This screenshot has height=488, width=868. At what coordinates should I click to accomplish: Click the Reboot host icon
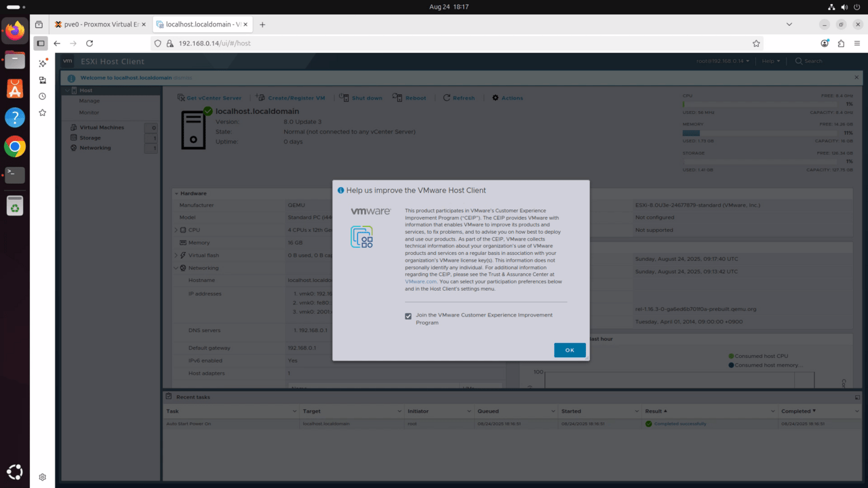pyautogui.click(x=398, y=98)
